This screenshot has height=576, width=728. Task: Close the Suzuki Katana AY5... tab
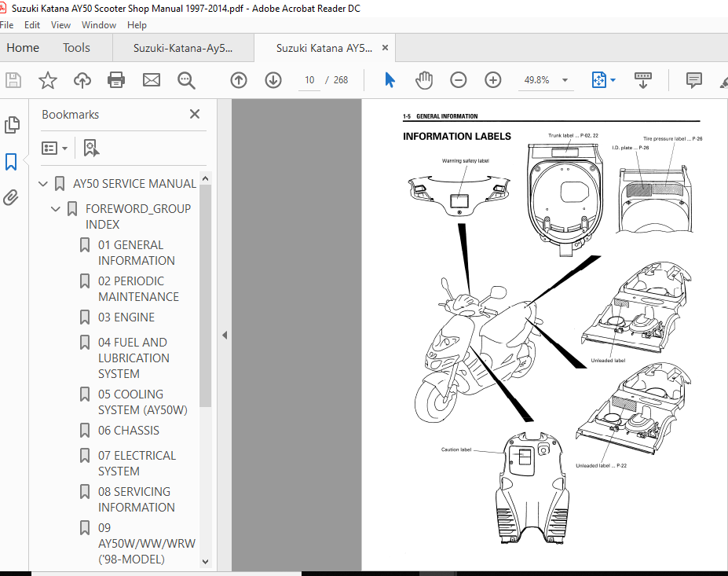(385, 47)
